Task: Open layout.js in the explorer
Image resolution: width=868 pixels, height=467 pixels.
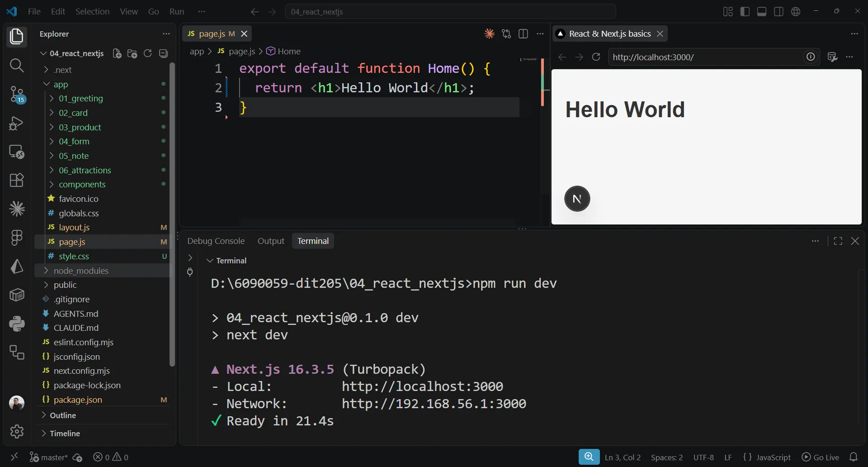Action: (x=103, y=227)
